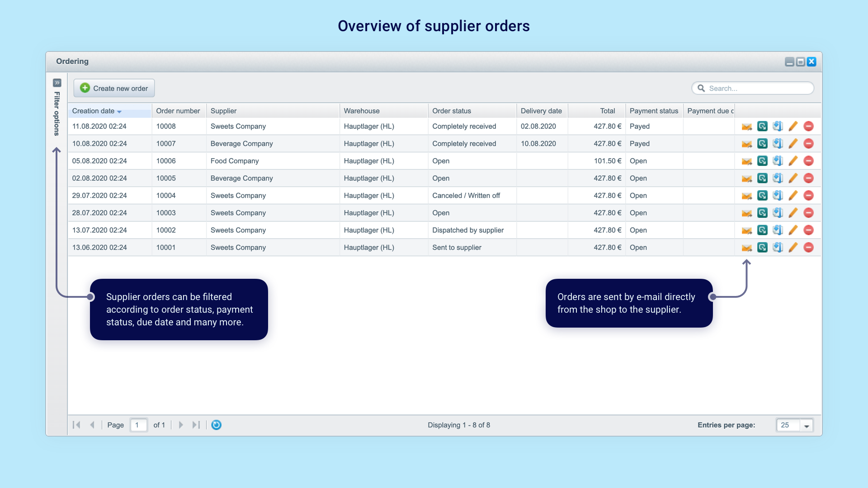This screenshot has height=488, width=868.
Task: Send order 10003 by e-mail
Action: pyautogui.click(x=747, y=213)
